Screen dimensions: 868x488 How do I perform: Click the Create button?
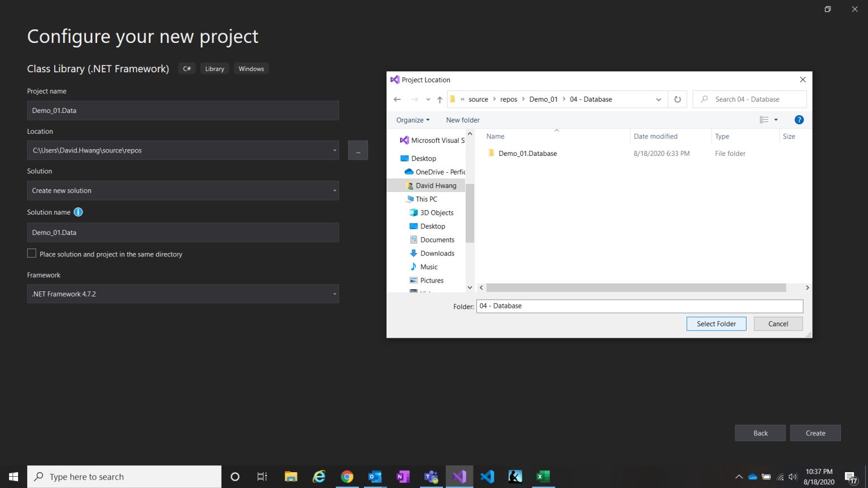point(815,433)
